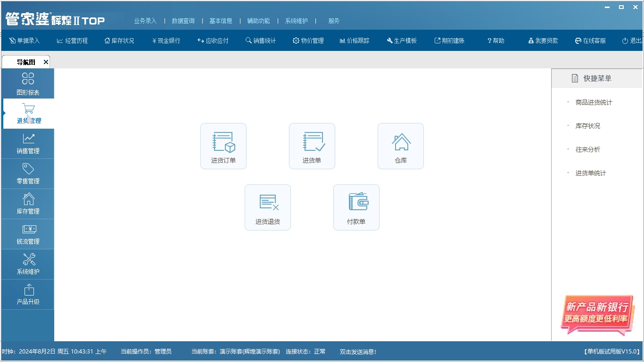
Task: Switch to 销售管理 in the sidebar
Action: (27, 144)
